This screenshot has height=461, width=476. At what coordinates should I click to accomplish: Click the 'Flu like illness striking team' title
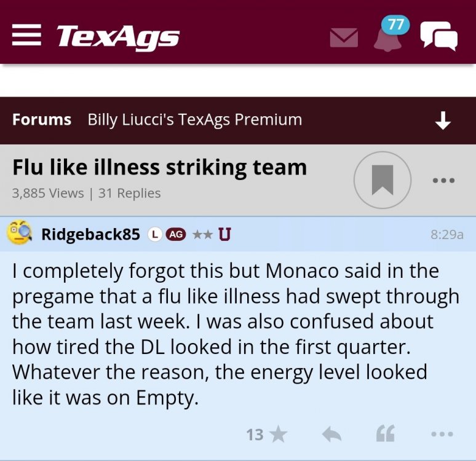(x=159, y=167)
